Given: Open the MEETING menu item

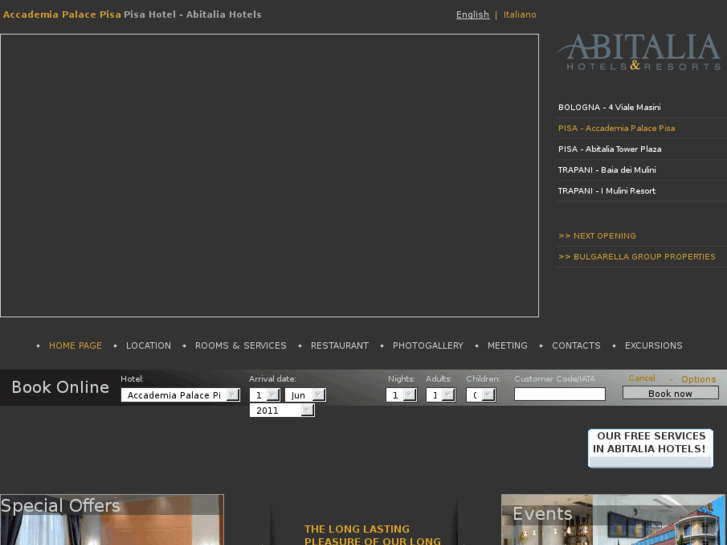Looking at the screenshot, I should 507,346.
